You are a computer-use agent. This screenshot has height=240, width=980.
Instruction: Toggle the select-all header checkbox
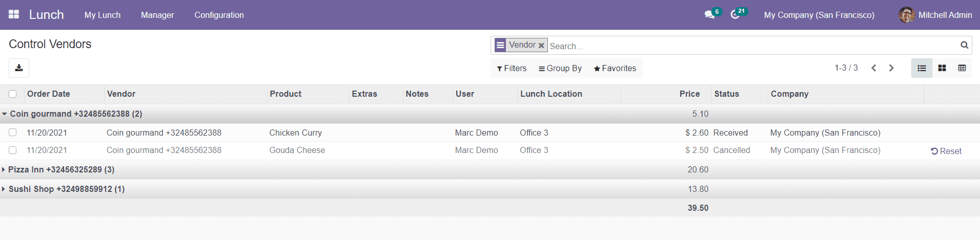coord(13,94)
